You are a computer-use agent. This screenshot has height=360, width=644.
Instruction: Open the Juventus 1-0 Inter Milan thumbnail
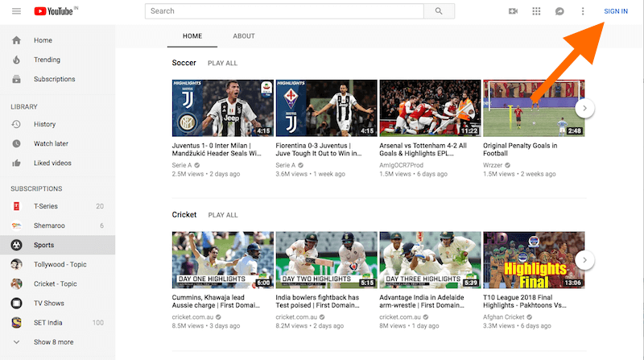(x=223, y=108)
